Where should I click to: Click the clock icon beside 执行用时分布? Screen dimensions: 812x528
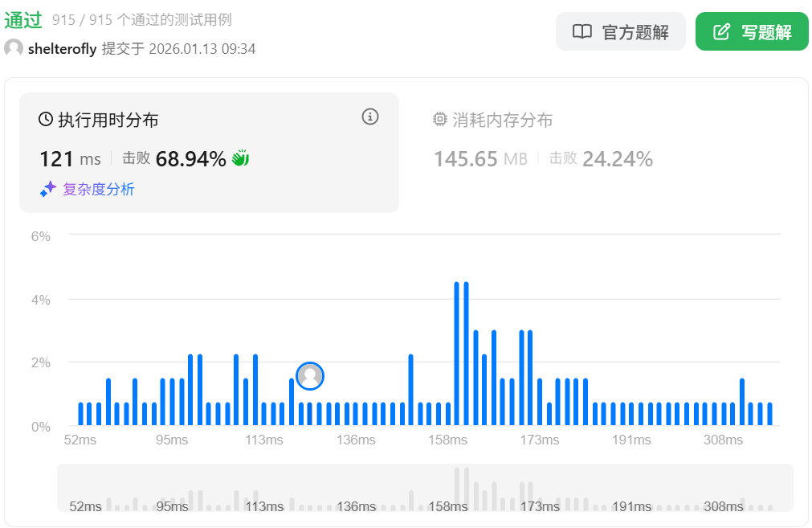[47, 121]
